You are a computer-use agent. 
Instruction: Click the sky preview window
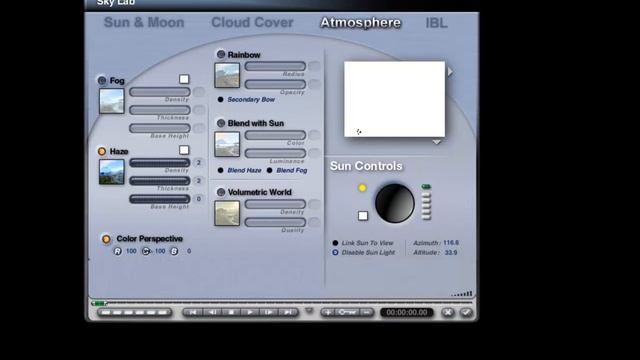[x=394, y=99]
